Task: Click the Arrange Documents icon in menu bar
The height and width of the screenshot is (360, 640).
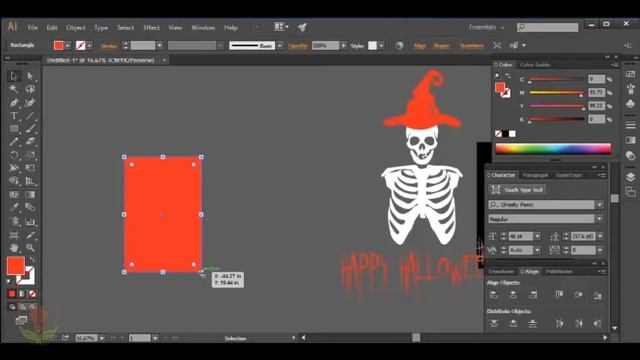Action: [280, 27]
